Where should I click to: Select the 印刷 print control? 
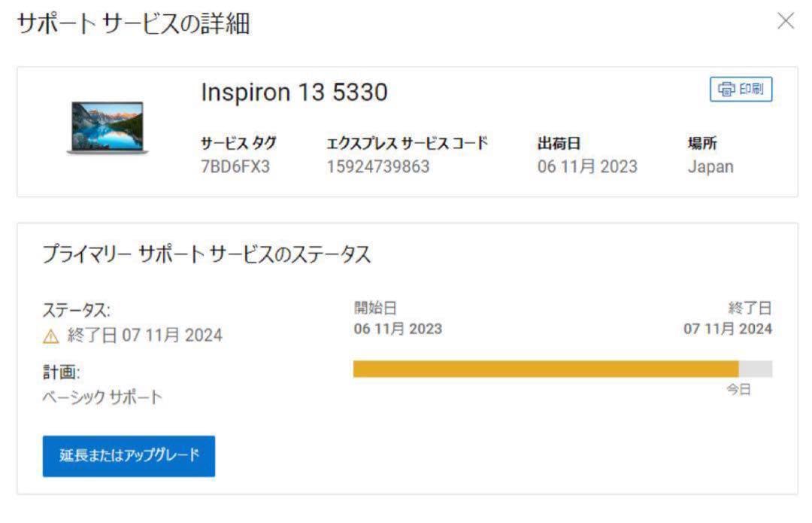tap(741, 90)
